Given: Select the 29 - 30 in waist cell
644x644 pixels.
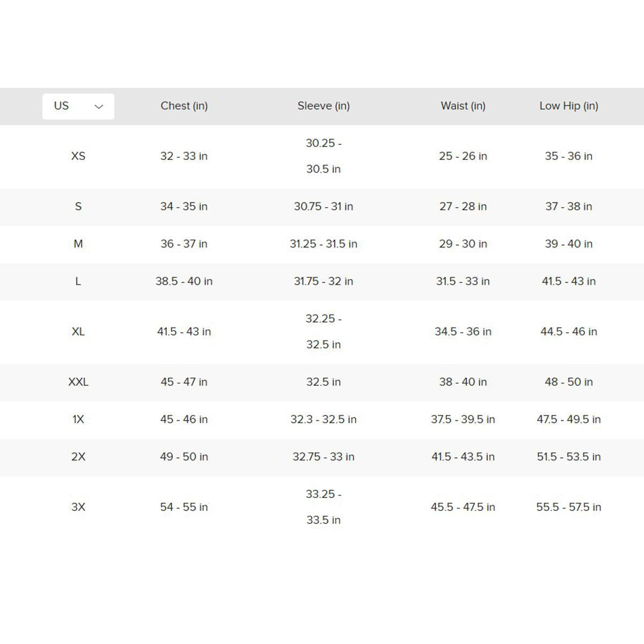Looking at the screenshot, I should pos(463,244).
